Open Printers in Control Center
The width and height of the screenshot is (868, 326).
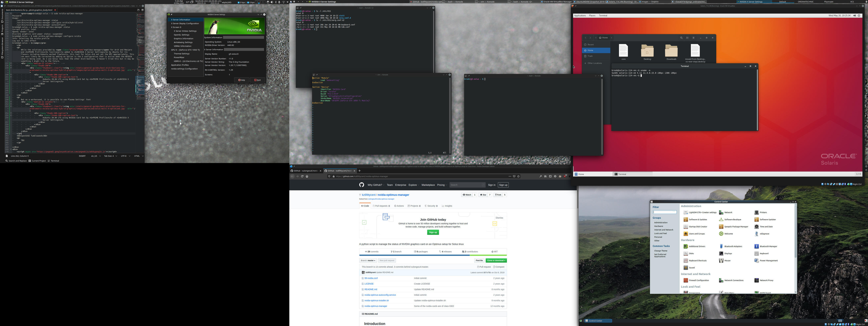tap(761, 213)
